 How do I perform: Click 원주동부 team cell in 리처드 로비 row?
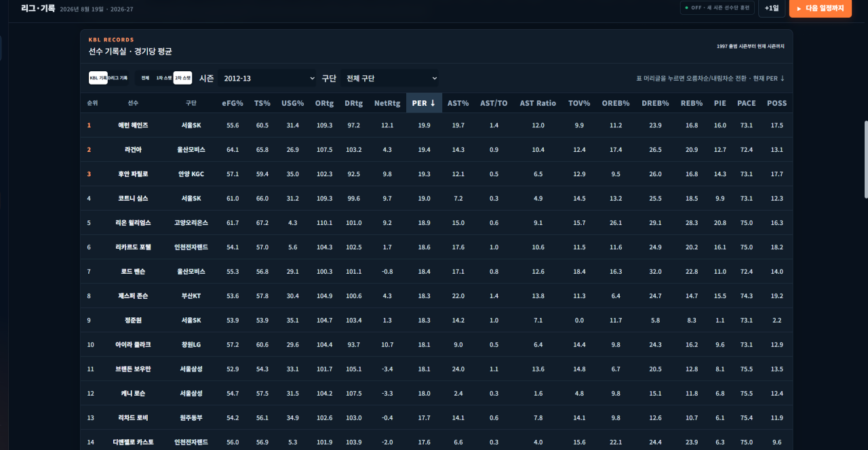pos(191,418)
